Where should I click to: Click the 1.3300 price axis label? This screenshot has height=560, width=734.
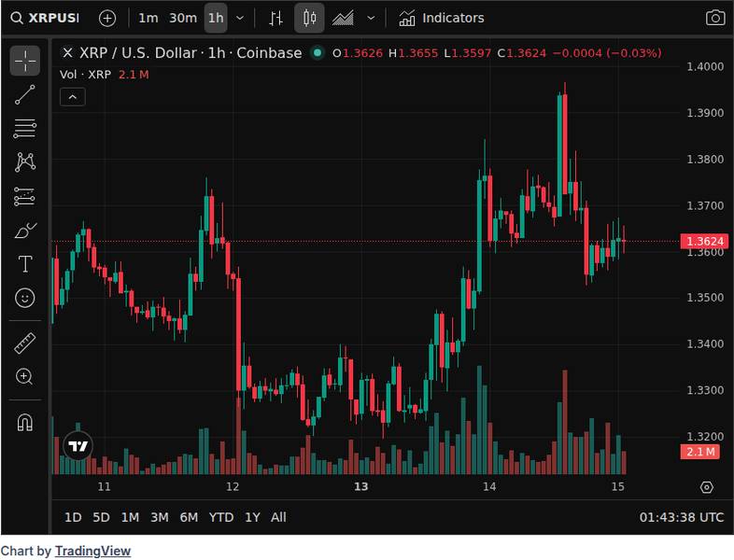pyautogui.click(x=705, y=390)
